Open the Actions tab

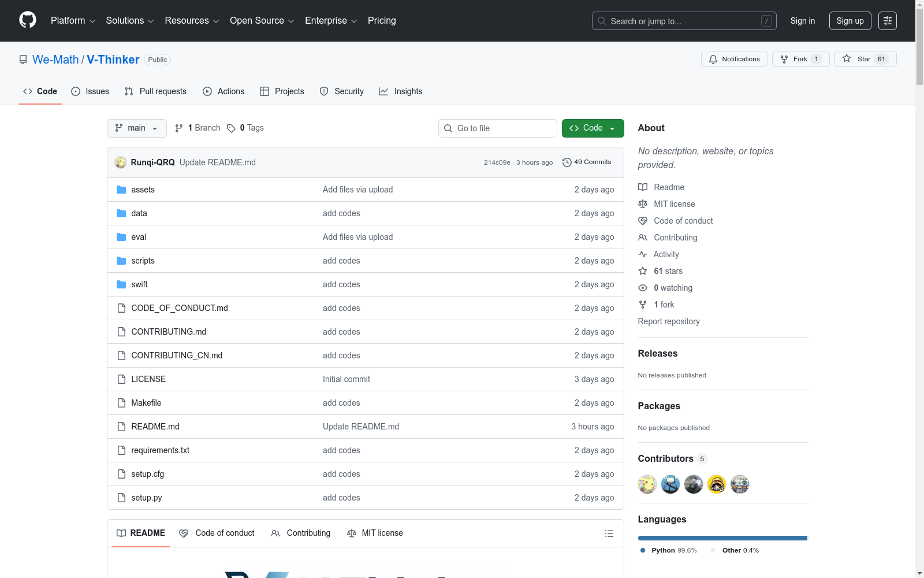[x=223, y=91]
